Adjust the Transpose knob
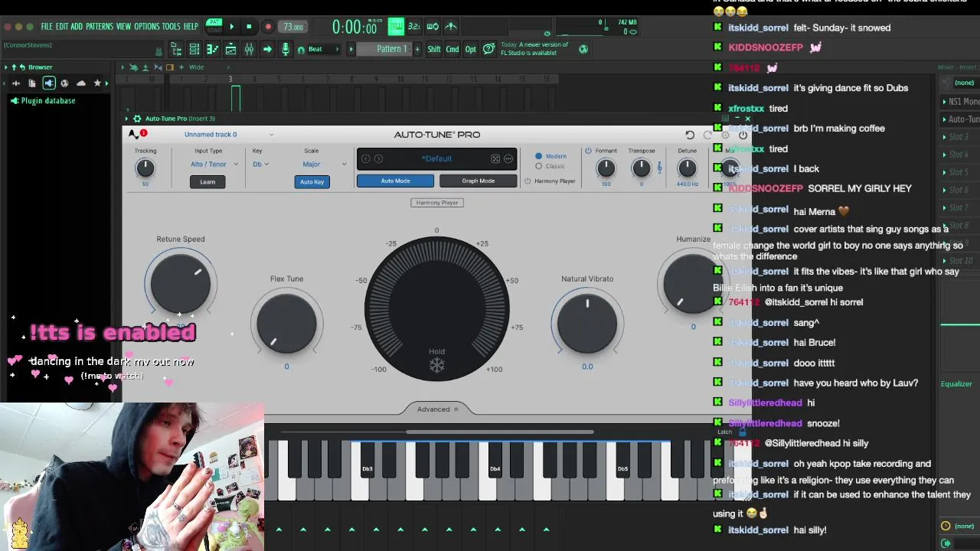The image size is (980, 551). [642, 168]
